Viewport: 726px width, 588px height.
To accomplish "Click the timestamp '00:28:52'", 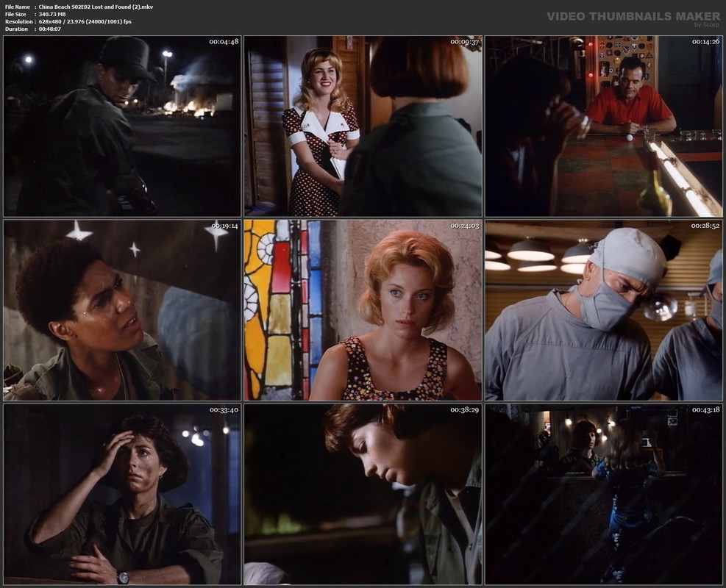I will 705,226.
